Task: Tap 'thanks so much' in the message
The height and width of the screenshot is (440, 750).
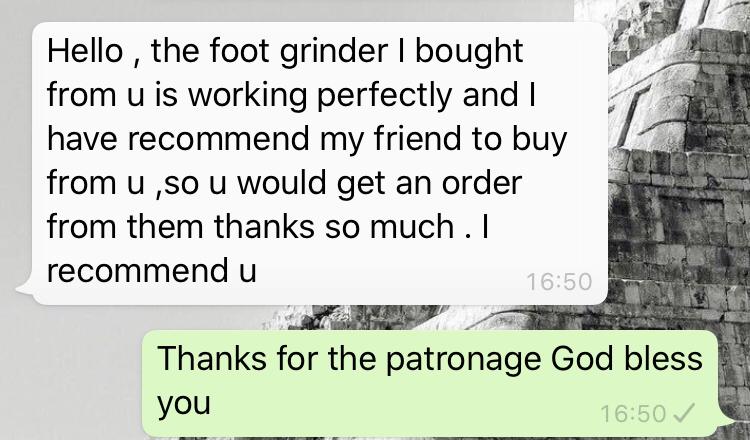Action: click(333, 226)
